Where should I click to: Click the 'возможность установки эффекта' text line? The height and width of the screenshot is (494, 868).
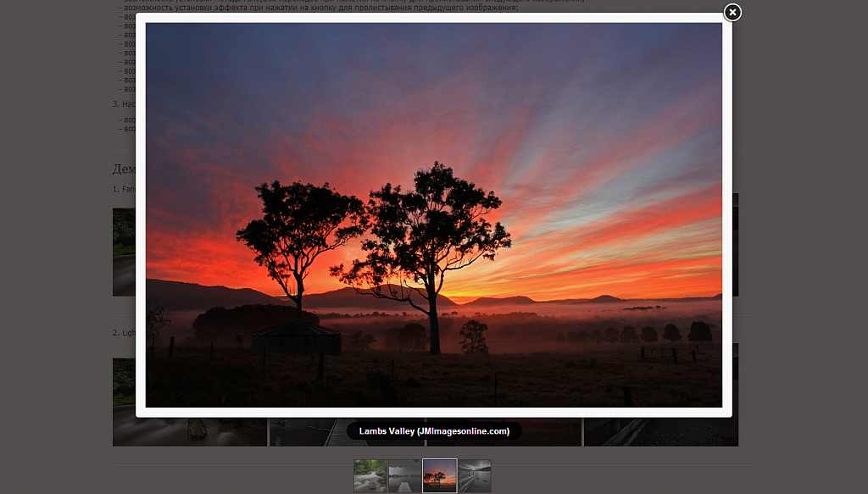click(321, 8)
